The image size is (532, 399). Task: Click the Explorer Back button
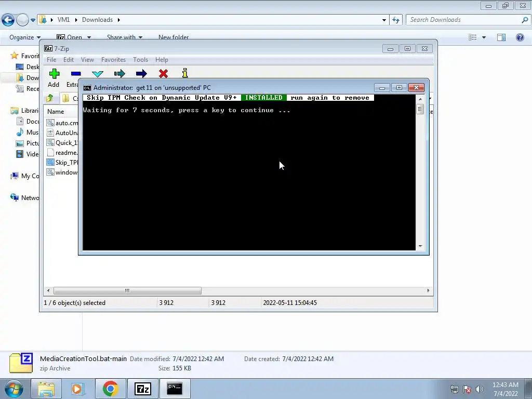(8, 20)
